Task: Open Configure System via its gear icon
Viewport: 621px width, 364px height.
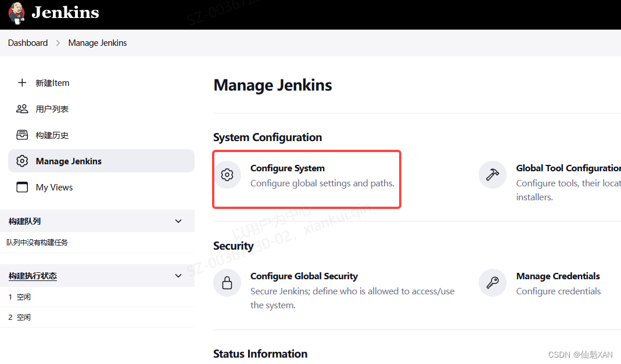Action: click(227, 174)
